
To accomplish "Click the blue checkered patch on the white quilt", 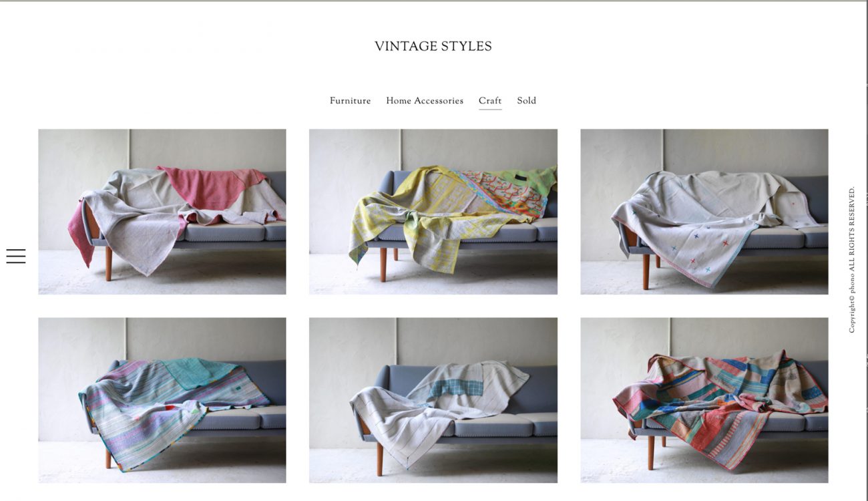I will (457, 387).
